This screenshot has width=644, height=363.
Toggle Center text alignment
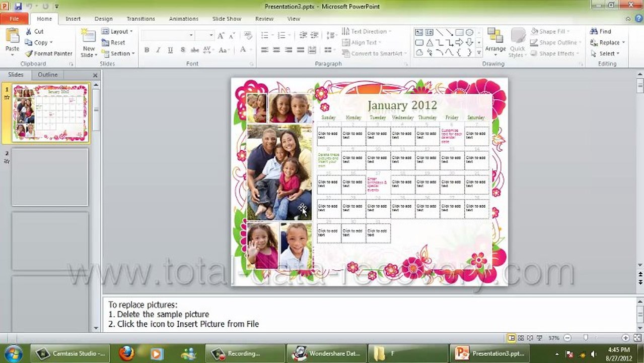coord(276,50)
